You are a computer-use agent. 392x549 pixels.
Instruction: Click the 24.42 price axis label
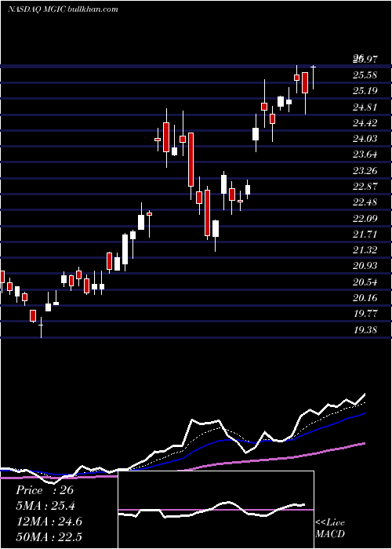click(x=365, y=123)
